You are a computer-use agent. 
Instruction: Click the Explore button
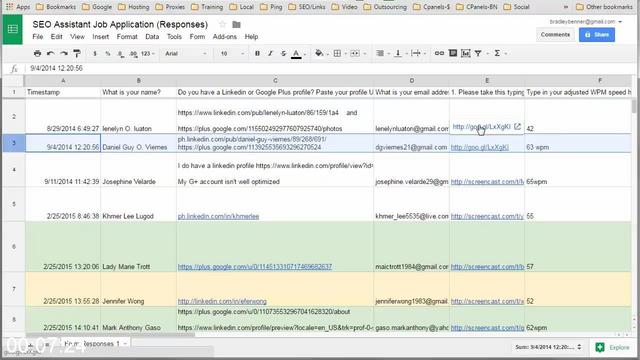coord(612,347)
